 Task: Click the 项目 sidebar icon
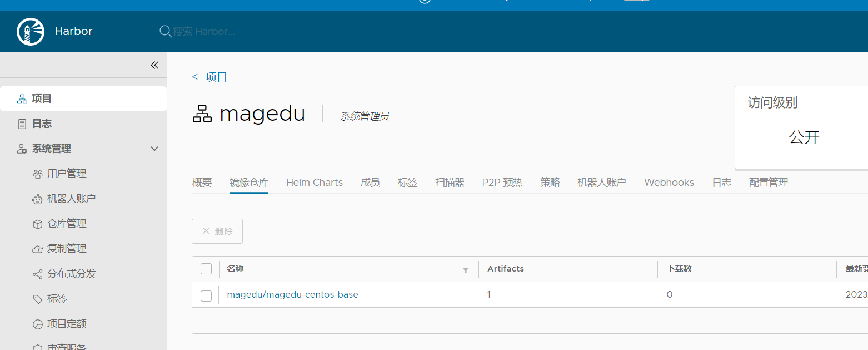pyautogui.click(x=22, y=99)
